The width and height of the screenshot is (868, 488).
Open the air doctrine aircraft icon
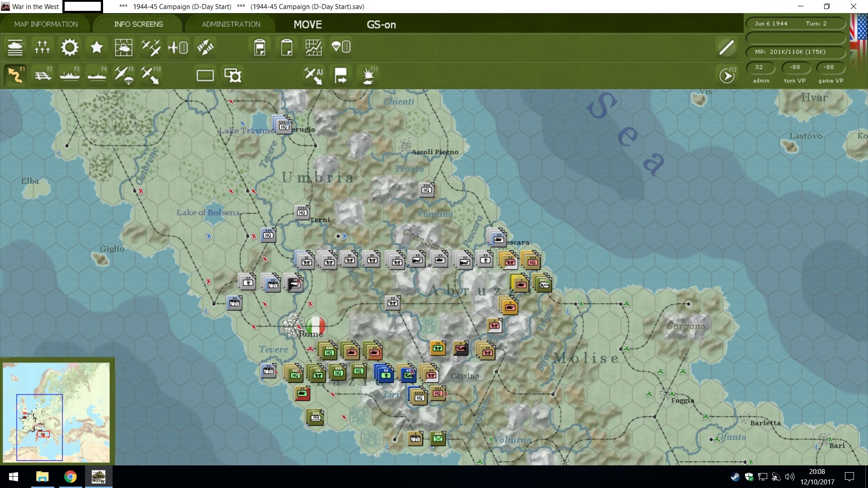click(151, 47)
